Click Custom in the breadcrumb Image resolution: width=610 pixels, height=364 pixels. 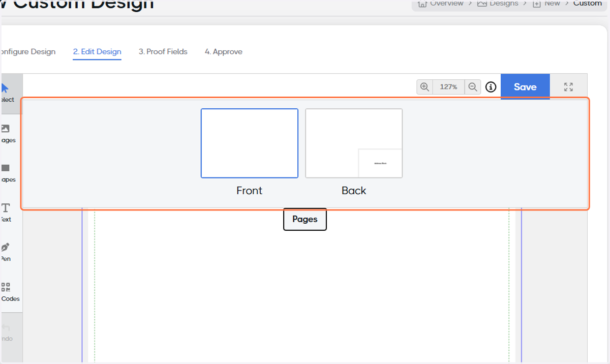(588, 4)
